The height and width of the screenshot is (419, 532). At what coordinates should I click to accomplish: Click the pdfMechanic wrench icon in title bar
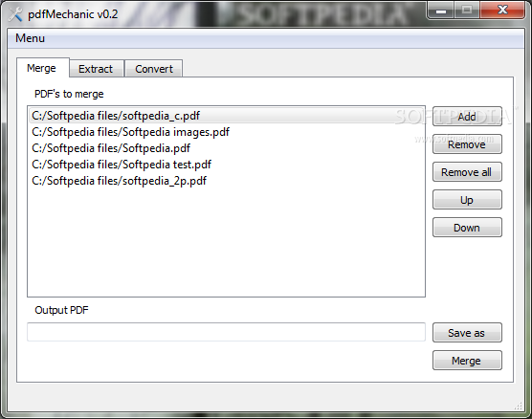tap(15, 14)
